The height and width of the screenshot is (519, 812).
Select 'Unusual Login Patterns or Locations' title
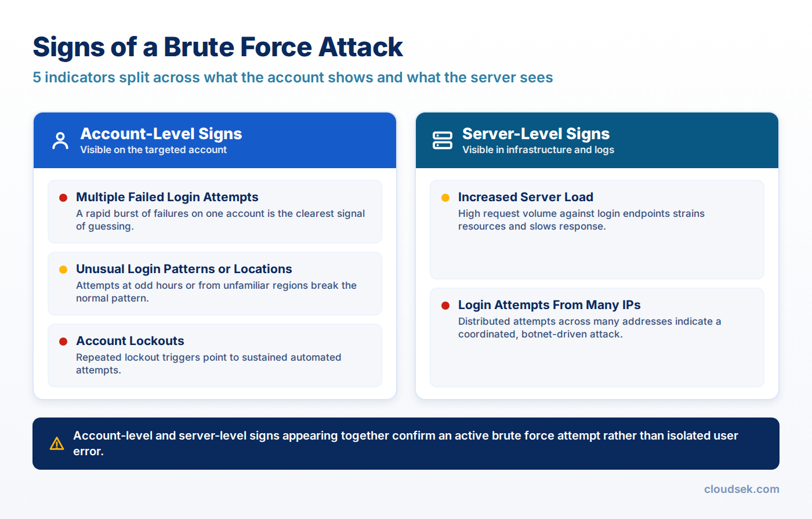184,269
